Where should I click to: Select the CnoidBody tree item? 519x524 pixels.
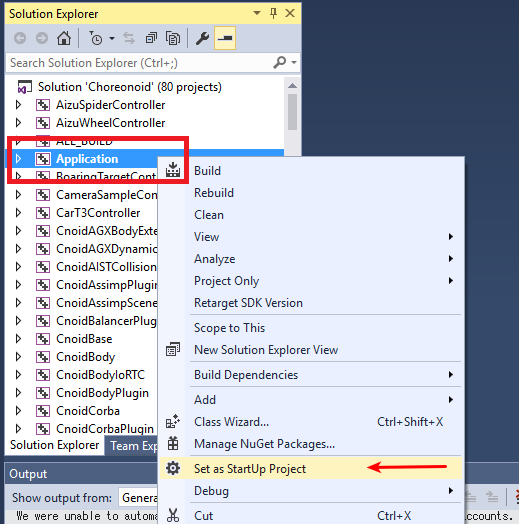click(x=86, y=357)
